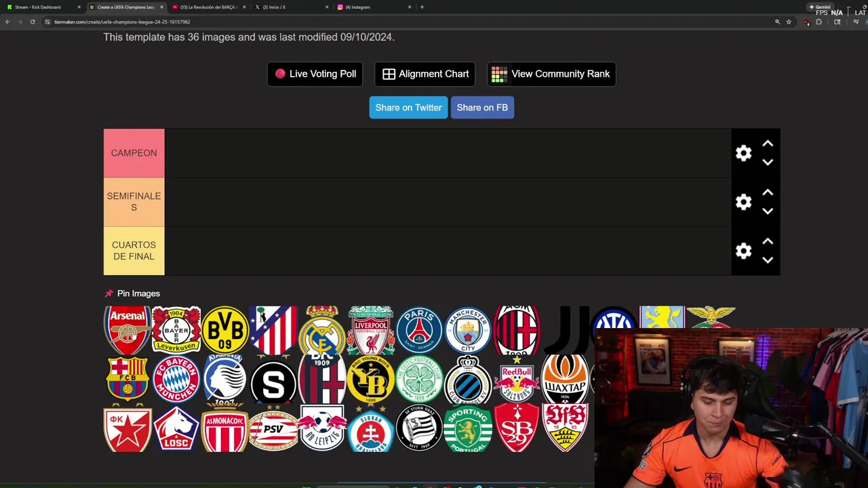Pick the PSV Eindhoven logo

tap(273, 428)
